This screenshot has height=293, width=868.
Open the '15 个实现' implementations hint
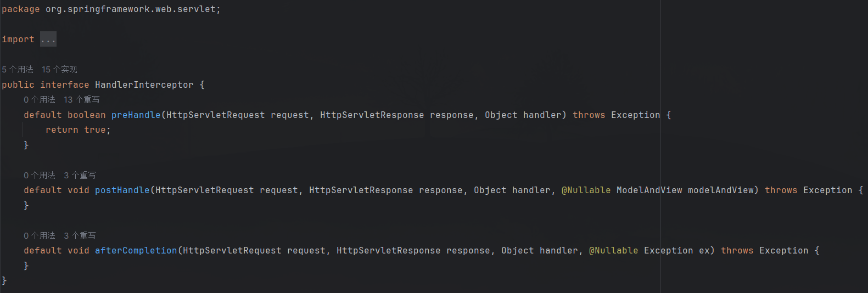coord(59,70)
